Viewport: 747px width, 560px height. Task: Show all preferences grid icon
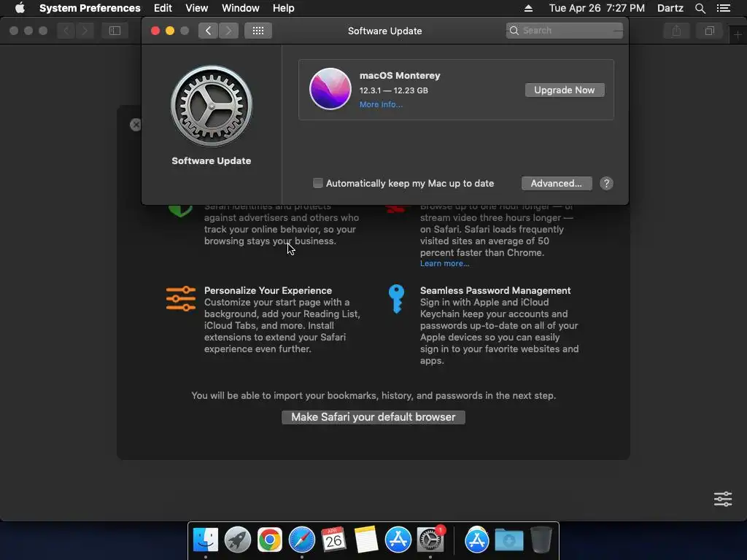coord(258,31)
